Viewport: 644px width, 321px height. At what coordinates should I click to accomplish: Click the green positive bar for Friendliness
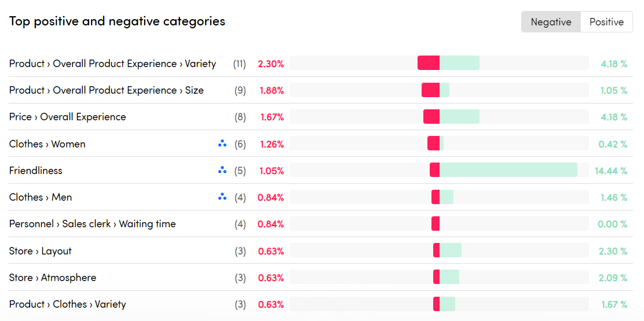508,170
